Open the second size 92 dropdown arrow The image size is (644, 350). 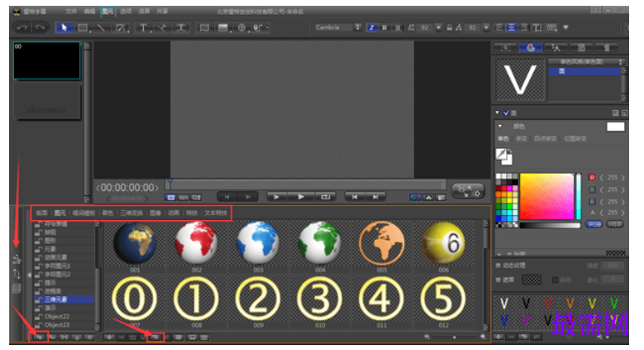486,27
